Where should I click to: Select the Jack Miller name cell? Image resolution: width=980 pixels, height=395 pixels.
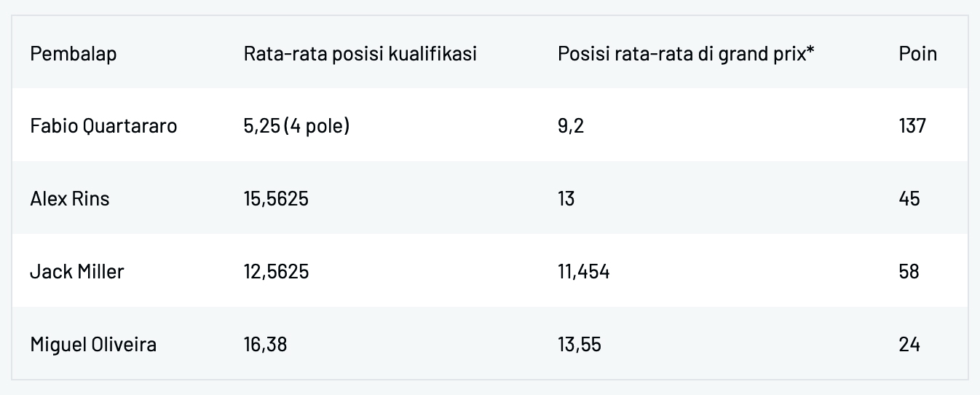pyautogui.click(x=77, y=272)
